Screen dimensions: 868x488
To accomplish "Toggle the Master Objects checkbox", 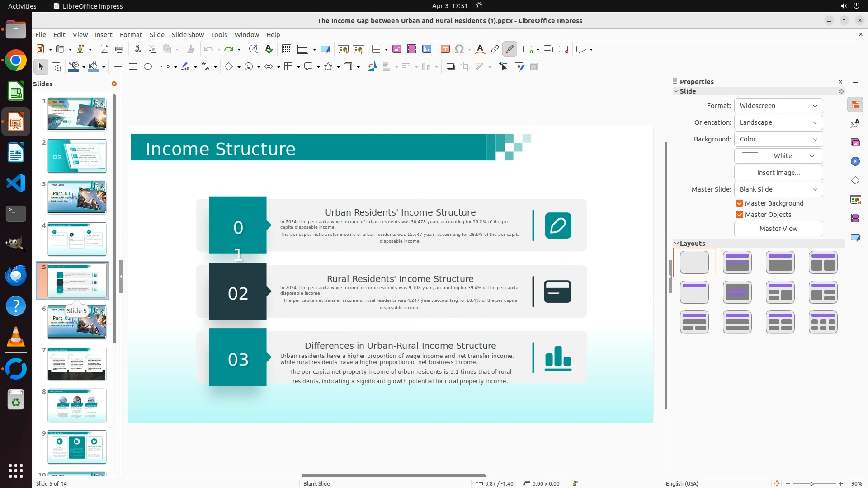I will 740,215.
